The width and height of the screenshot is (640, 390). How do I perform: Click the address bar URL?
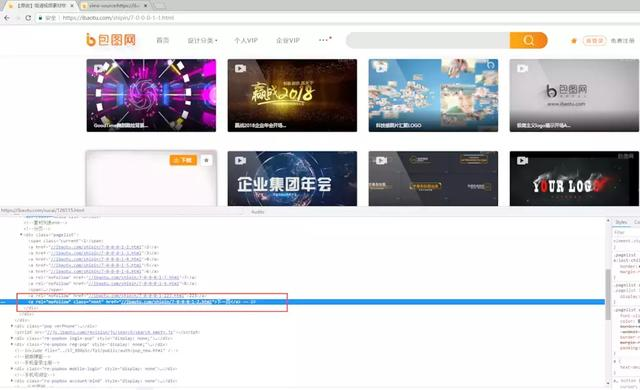pos(118,18)
